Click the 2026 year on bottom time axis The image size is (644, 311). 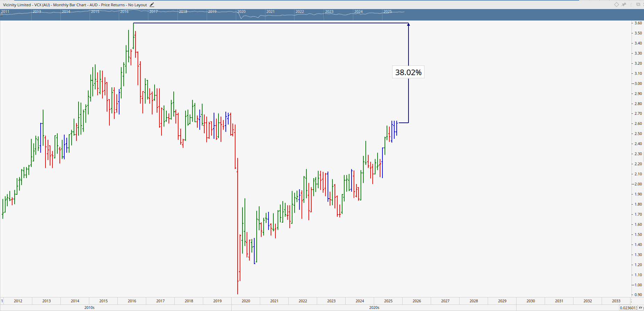tap(417, 301)
